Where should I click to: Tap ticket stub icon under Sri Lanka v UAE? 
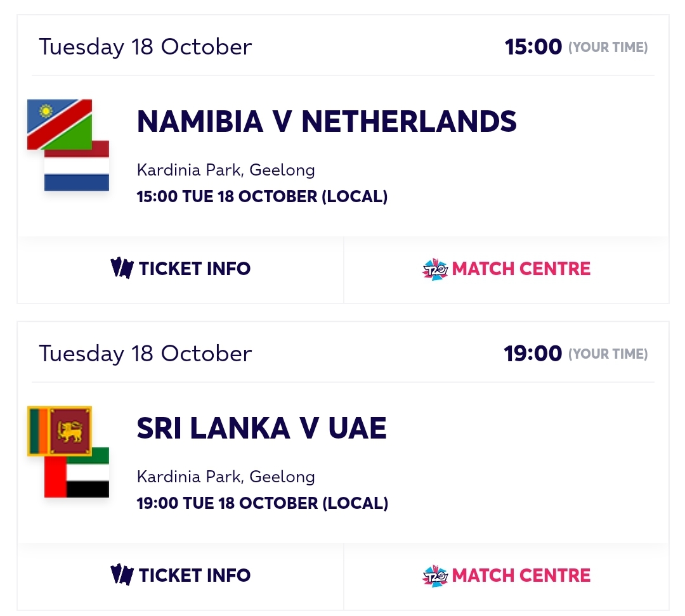point(121,575)
